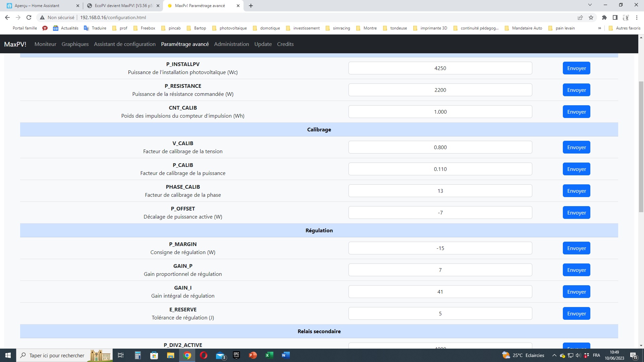Click the Windows Start button

pos(8,355)
